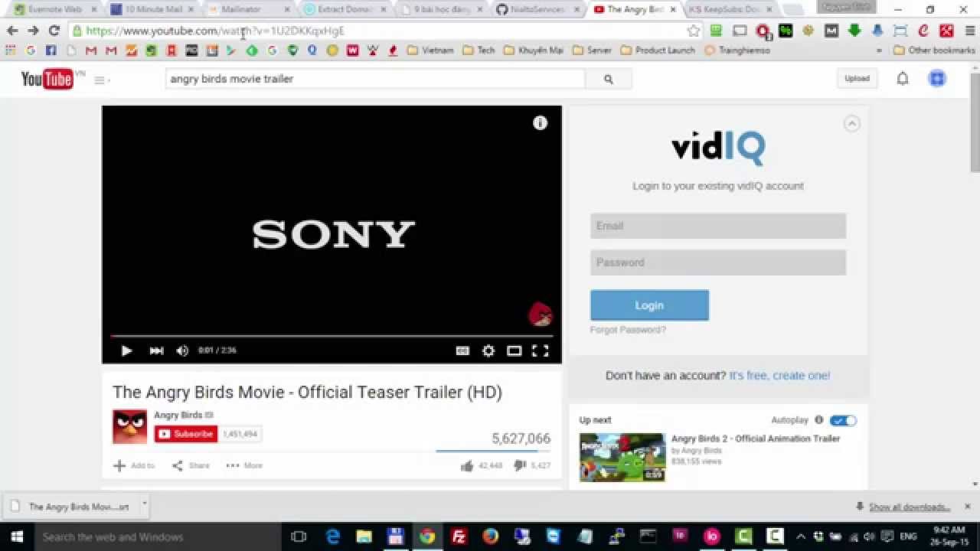Open "It's free, create one!" link
Image resolution: width=980 pixels, height=551 pixels.
pos(779,376)
